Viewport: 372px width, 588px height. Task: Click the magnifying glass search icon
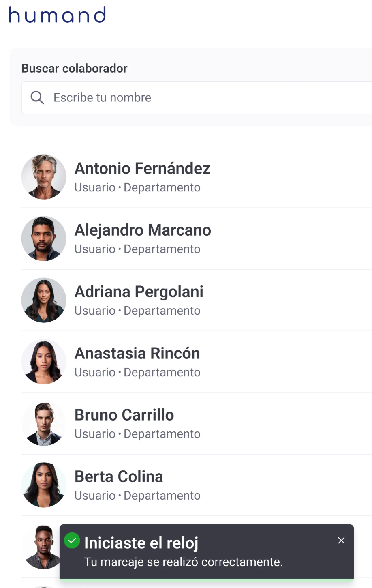pos(37,98)
